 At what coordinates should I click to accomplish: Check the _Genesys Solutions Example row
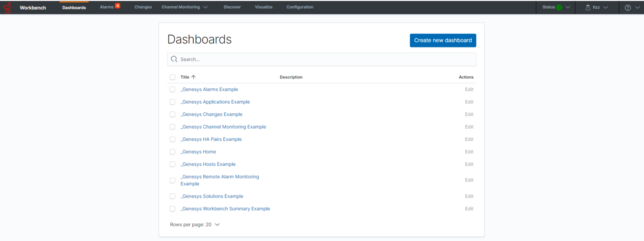click(x=172, y=196)
